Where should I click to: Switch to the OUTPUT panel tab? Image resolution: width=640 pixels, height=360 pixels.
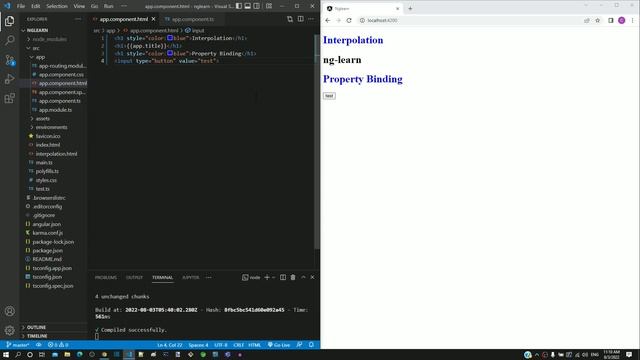coord(134,278)
